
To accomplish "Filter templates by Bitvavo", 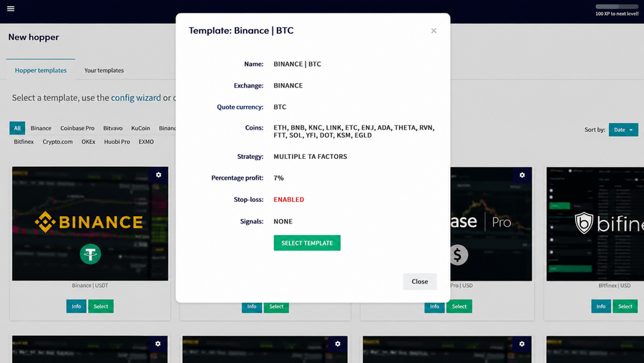I will click(113, 128).
